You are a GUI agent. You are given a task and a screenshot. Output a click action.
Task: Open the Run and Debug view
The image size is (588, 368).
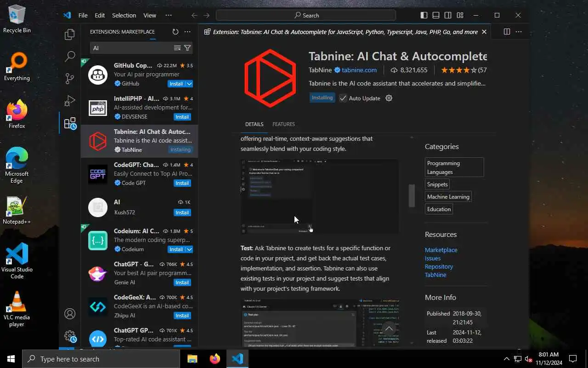[x=70, y=101]
